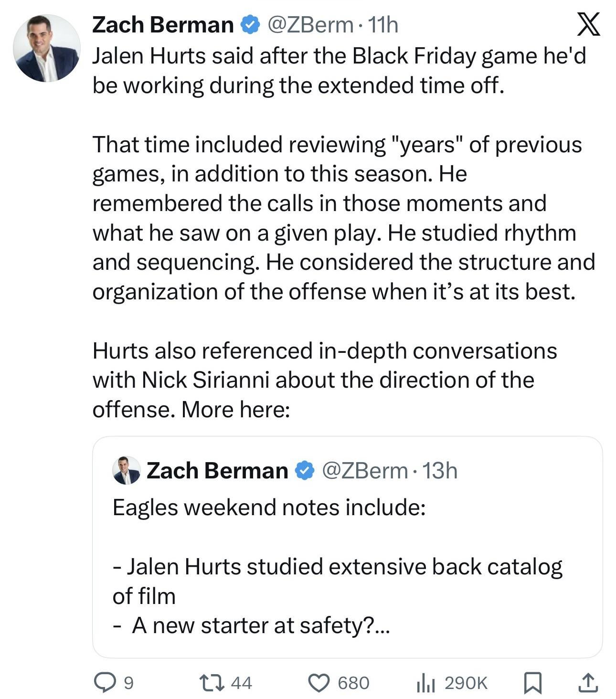Click the @ZBerm handle in quoted tweet
Viewport: 616px width, 699px height.
click(x=365, y=470)
